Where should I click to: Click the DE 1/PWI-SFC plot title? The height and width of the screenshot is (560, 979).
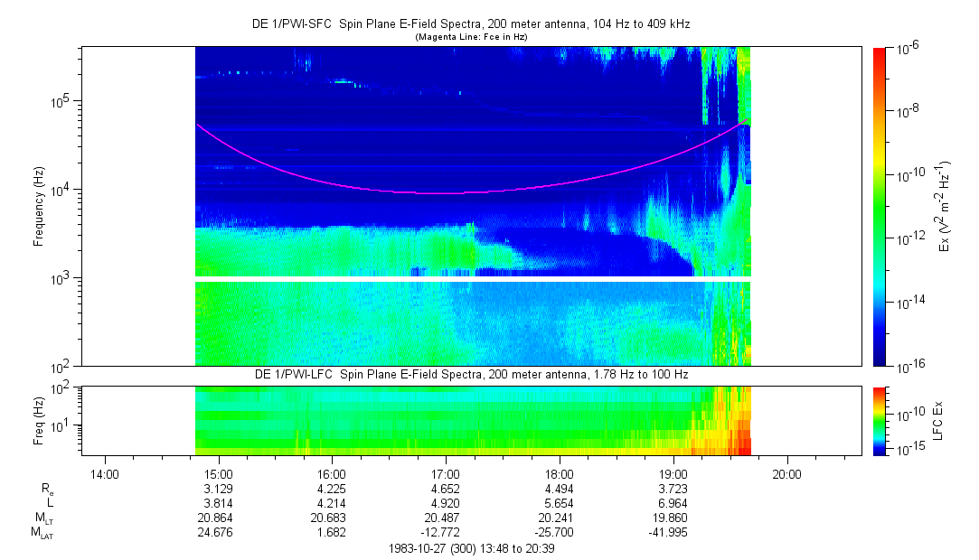point(471,23)
